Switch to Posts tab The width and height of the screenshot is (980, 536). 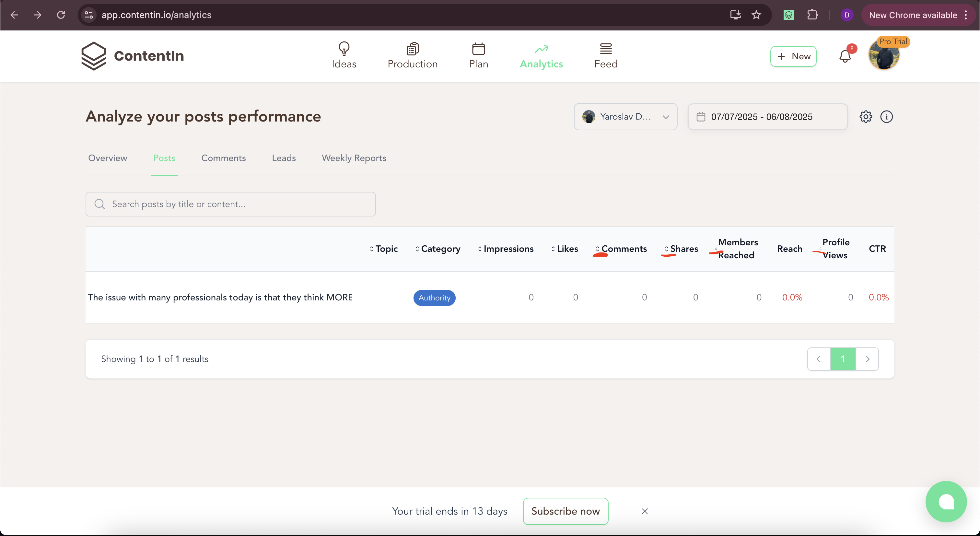coord(164,158)
